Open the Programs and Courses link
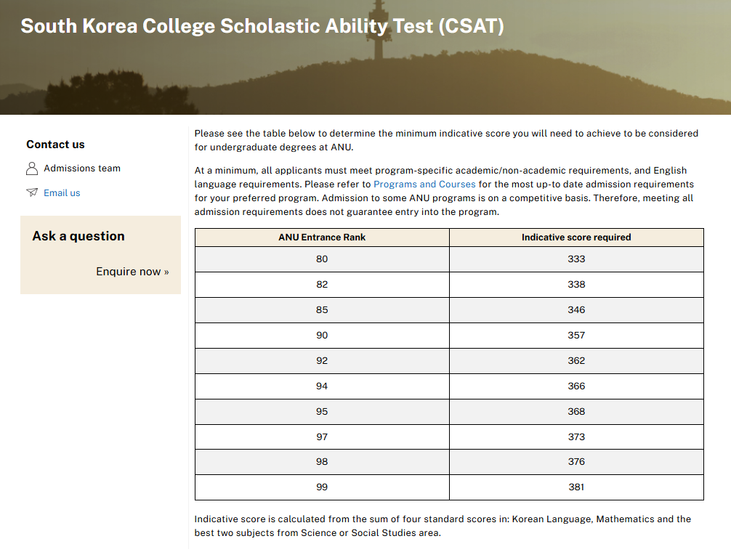 (x=424, y=184)
